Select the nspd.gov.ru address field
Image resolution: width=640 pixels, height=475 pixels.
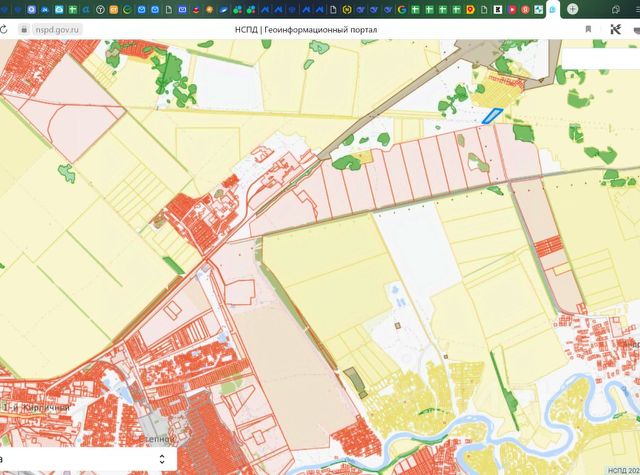[57, 30]
